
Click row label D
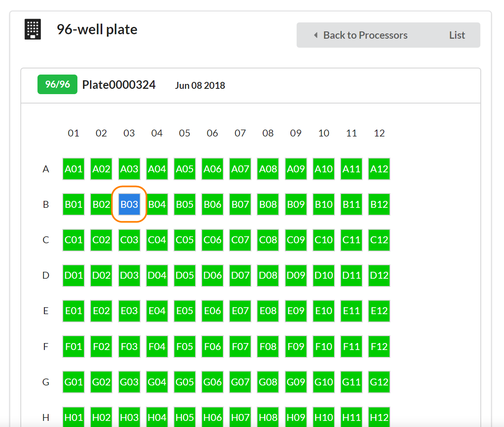[x=46, y=275]
